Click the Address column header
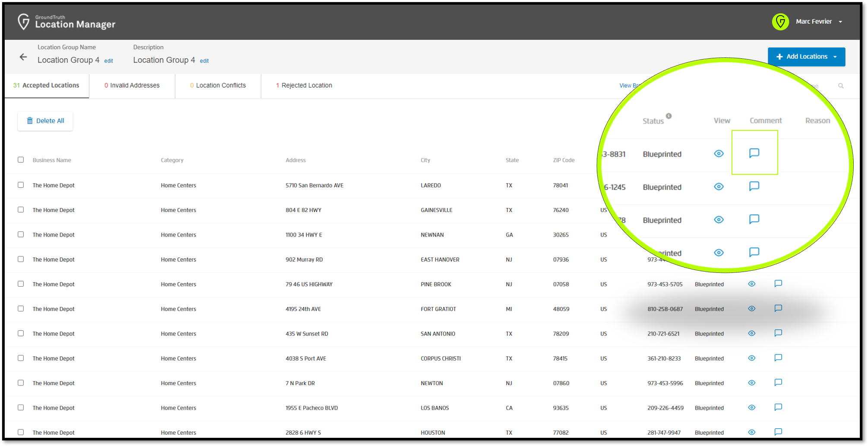868x446 pixels. click(x=296, y=160)
